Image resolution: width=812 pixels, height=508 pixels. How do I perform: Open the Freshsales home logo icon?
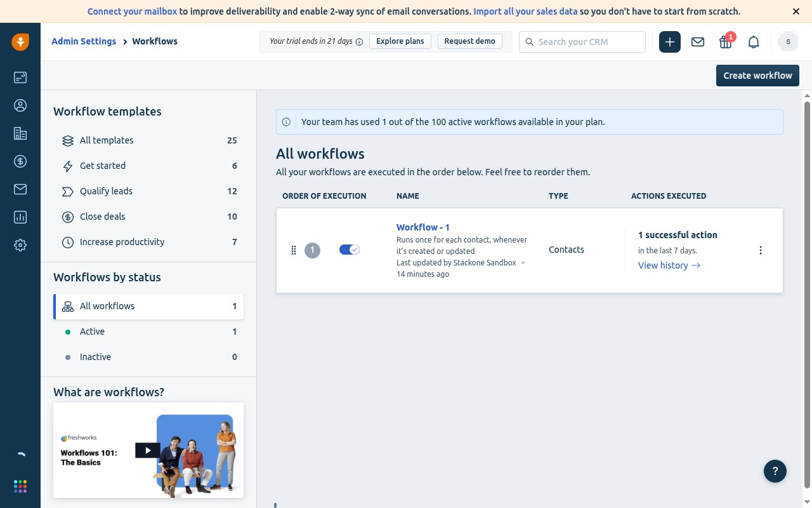[x=20, y=42]
